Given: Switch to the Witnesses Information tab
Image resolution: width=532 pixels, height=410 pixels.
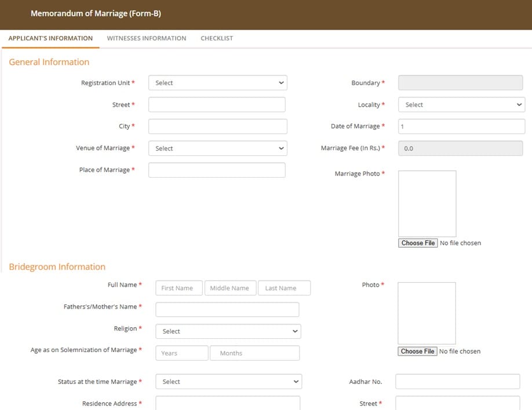Looking at the screenshot, I should click(x=146, y=38).
